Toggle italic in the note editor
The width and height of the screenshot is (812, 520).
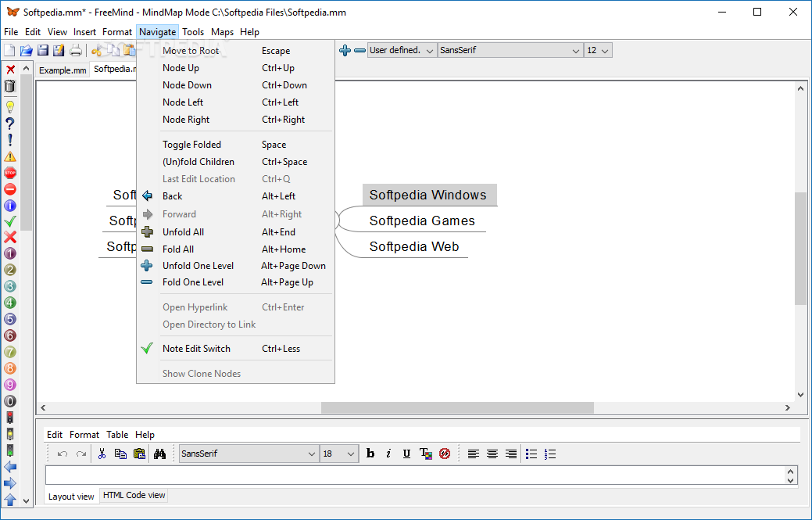(x=388, y=454)
